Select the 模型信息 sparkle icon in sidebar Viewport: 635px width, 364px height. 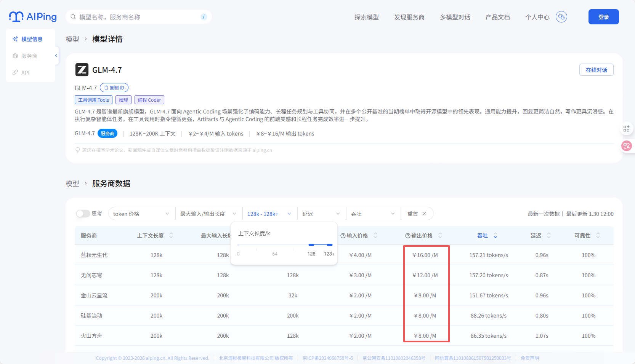click(15, 38)
